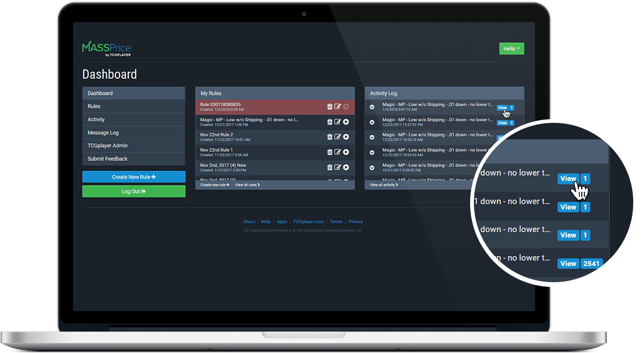Viewport: 644px width, 353px height.
Task: Edit the Magic - MP Low w/o Shipping rule
Action: coord(338,122)
